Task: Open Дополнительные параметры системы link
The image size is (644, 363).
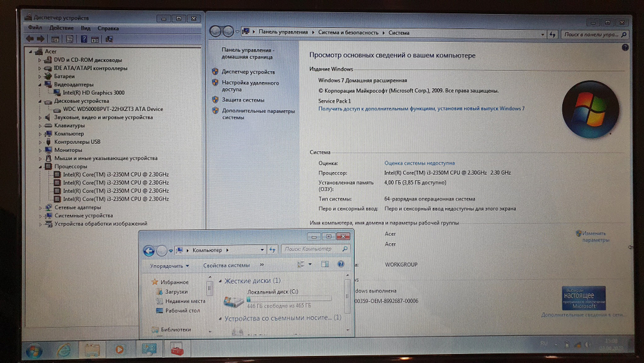Action: (258, 114)
